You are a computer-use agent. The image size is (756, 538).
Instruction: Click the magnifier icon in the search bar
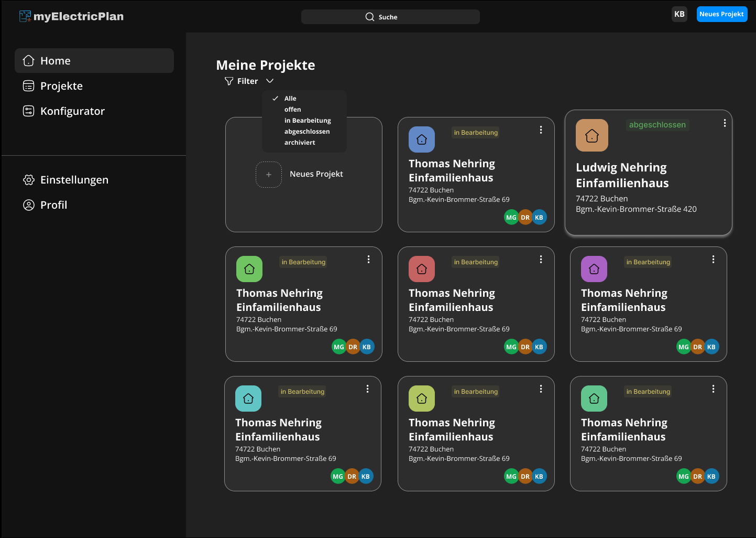click(370, 17)
